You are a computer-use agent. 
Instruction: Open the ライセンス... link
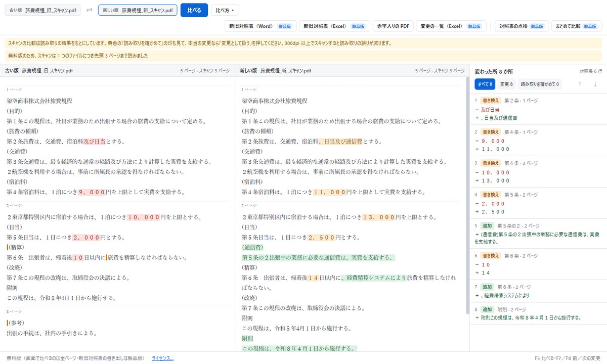point(162,358)
